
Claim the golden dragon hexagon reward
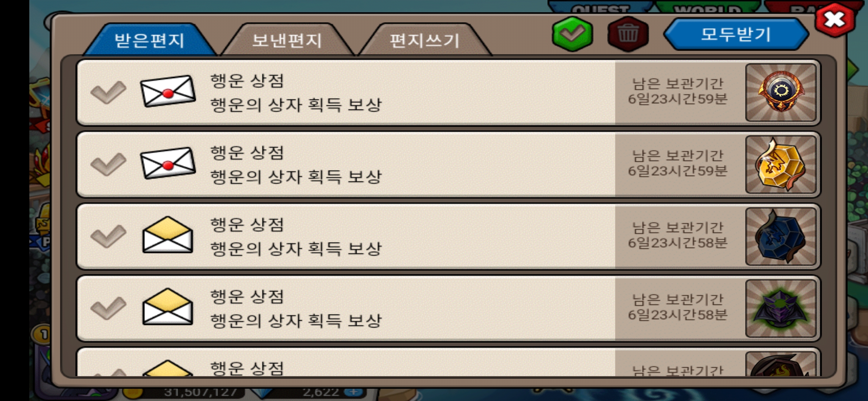[781, 164]
